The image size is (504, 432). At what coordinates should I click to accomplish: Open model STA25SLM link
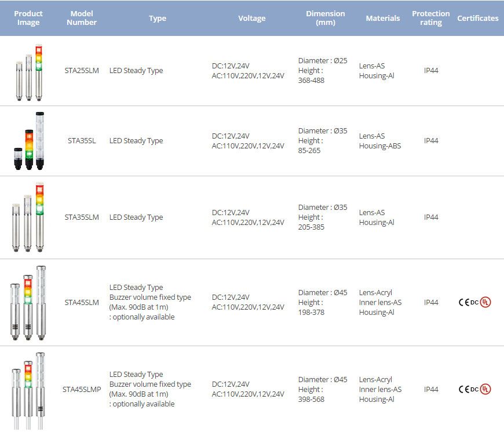click(82, 71)
